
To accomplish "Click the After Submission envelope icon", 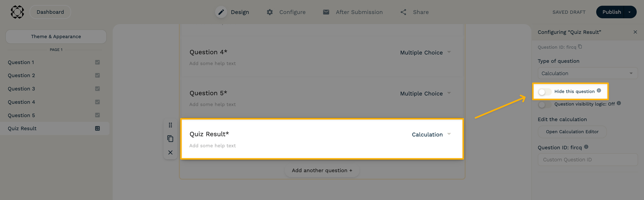I will pyautogui.click(x=326, y=12).
